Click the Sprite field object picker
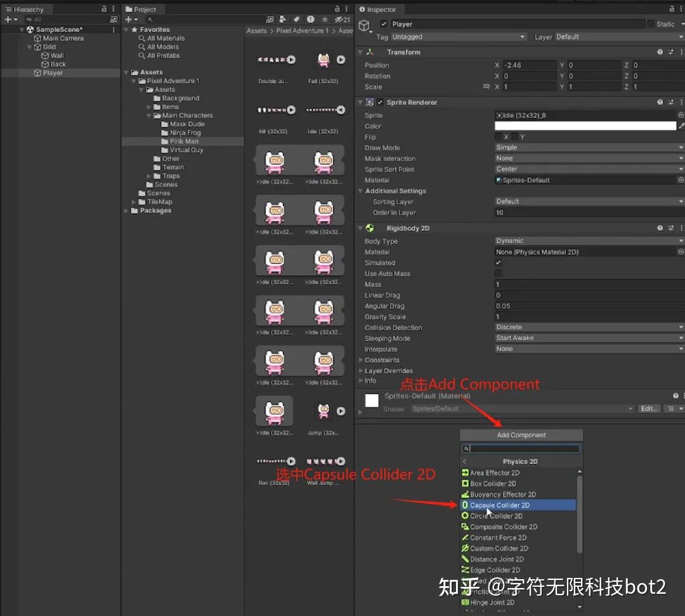 pos(681,115)
